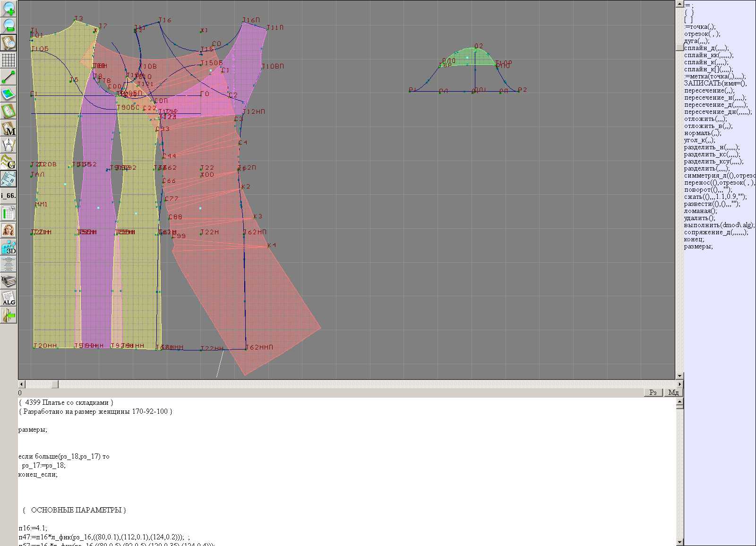Choose 'ЗАПИСАТЬ(имя=()' command entry
The image size is (756, 546).
tap(715, 84)
